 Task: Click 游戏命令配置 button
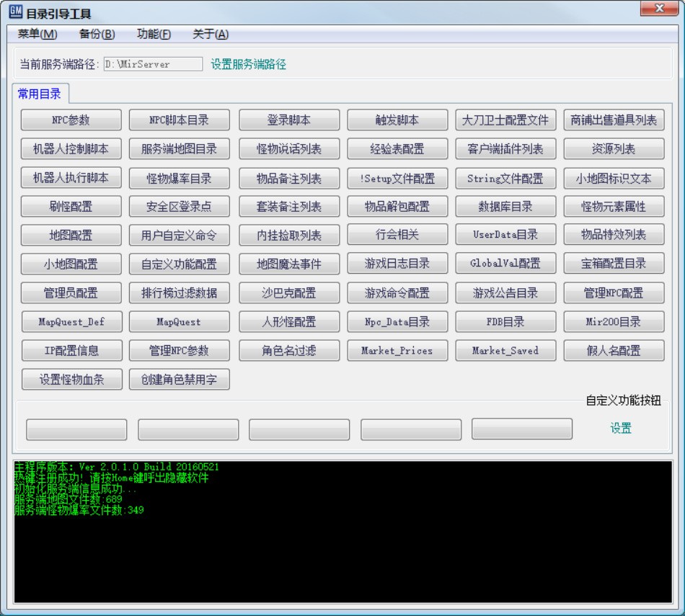pyautogui.click(x=397, y=293)
